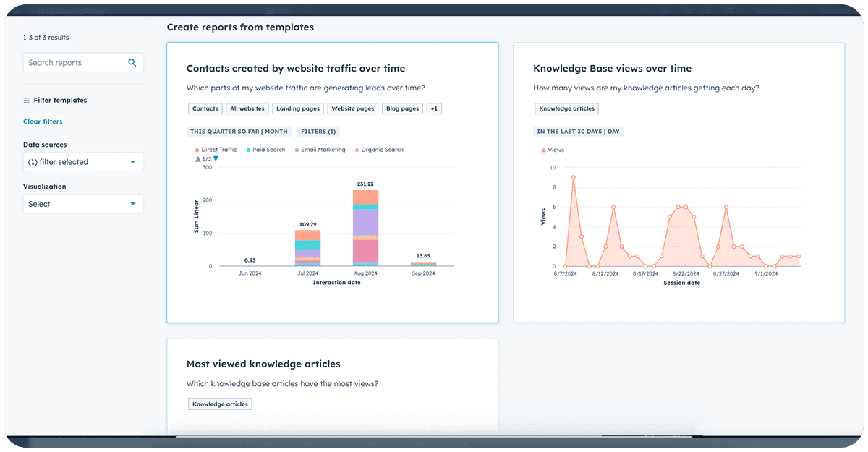
Task: Click Knowledge articles tag in Most viewed card
Action: [x=220, y=404]
